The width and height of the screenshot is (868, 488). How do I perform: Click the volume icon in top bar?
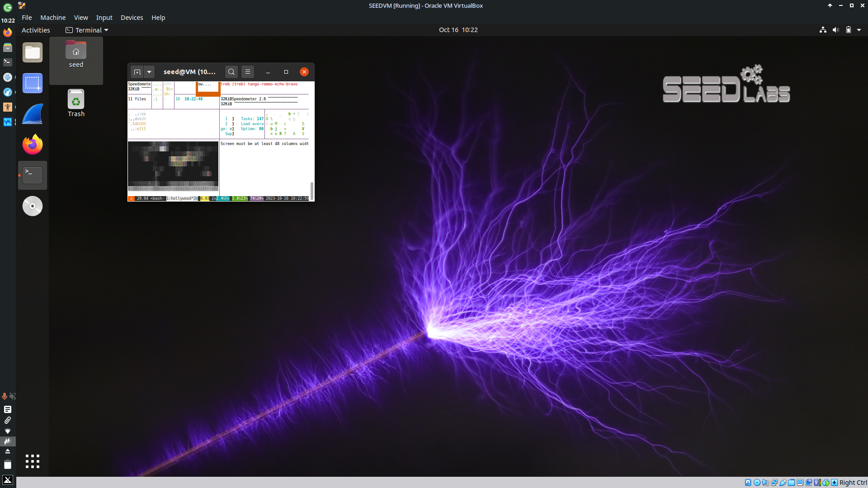pyautogui.click(x=835, y=30)
